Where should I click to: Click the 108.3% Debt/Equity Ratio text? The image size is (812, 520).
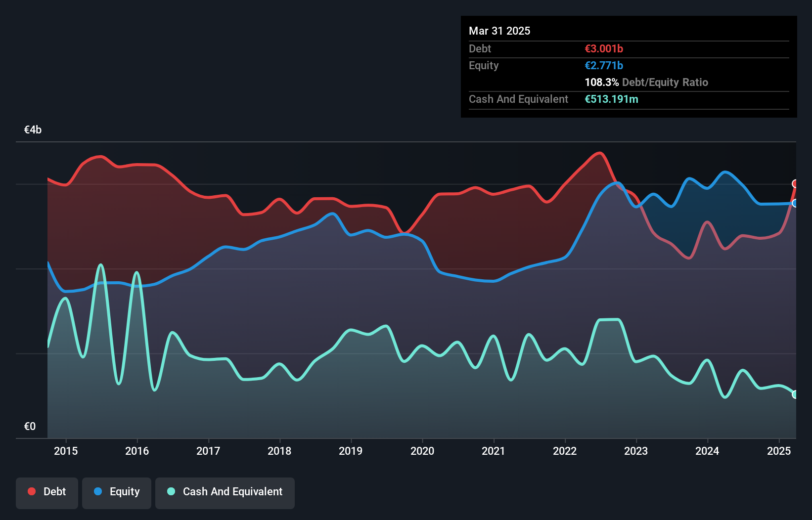646,82
